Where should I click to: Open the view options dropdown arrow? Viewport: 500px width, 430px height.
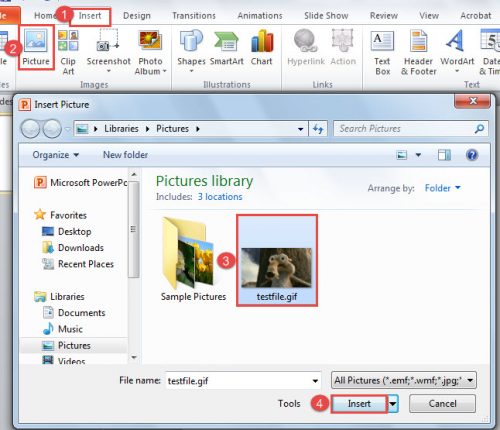(x=418, y=155)
